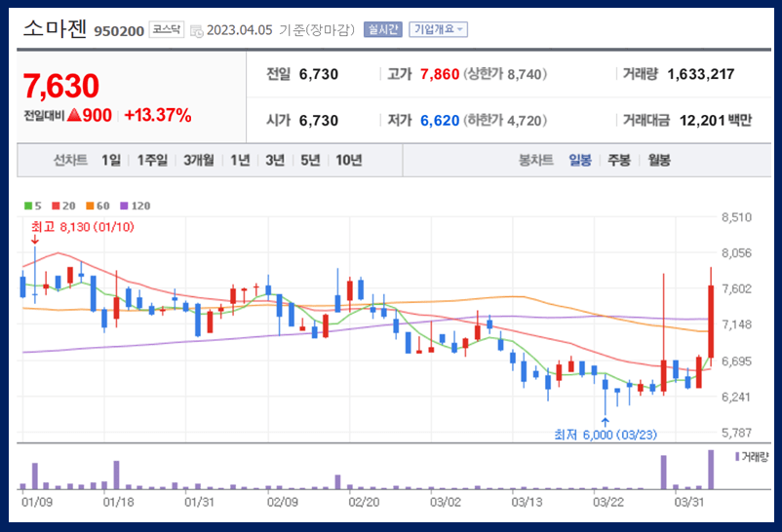Select the 3개월 line chart tab
The height and width of the screenshot is (532, 782).
pos(199,160)
